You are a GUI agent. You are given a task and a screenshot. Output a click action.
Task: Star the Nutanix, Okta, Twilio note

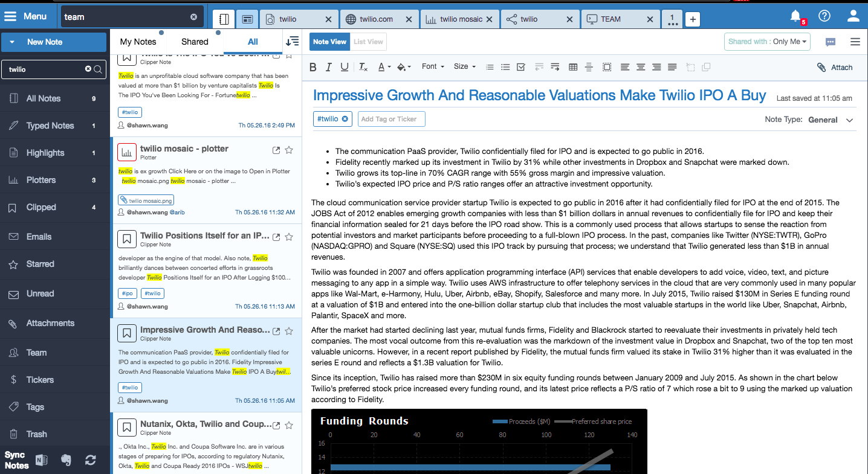(x=289, y=425)
